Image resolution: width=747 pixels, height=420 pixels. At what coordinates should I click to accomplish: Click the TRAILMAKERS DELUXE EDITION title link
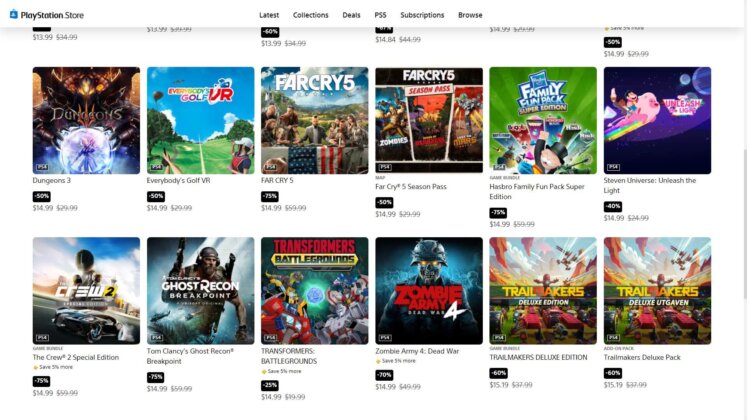point(538,357)
